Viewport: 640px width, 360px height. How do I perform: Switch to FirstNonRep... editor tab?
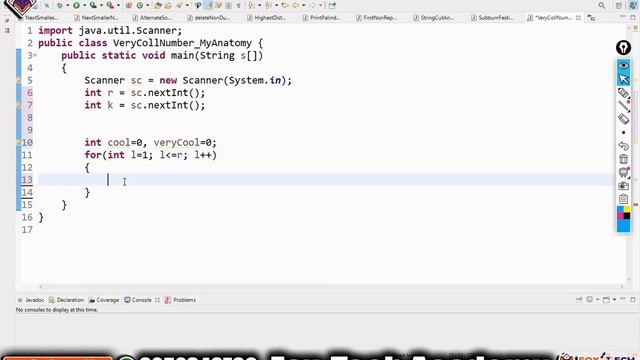(376, 18)
